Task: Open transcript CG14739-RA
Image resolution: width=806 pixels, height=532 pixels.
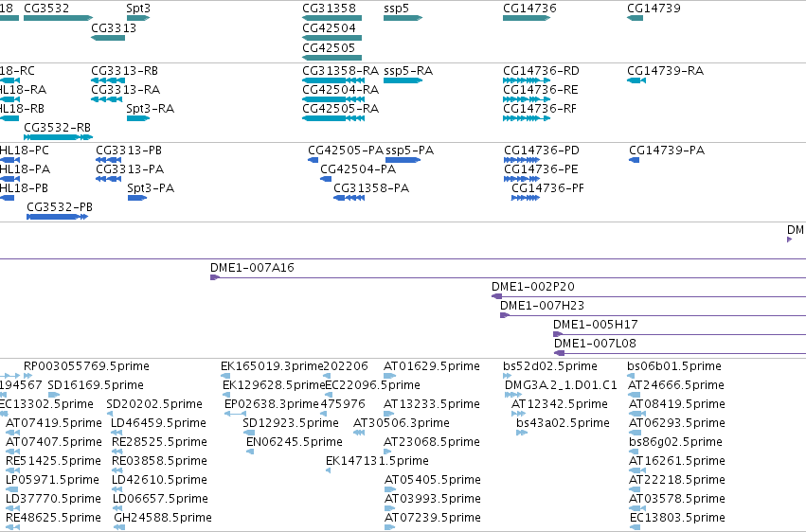Action: (665, 71)
